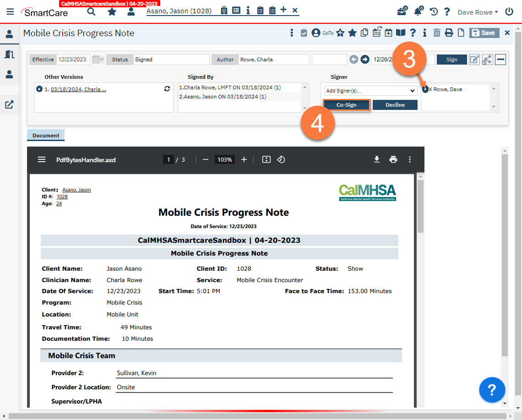Download the PDF using the download icon
This screenshot has width=522, height=420.
click(377, 159)
